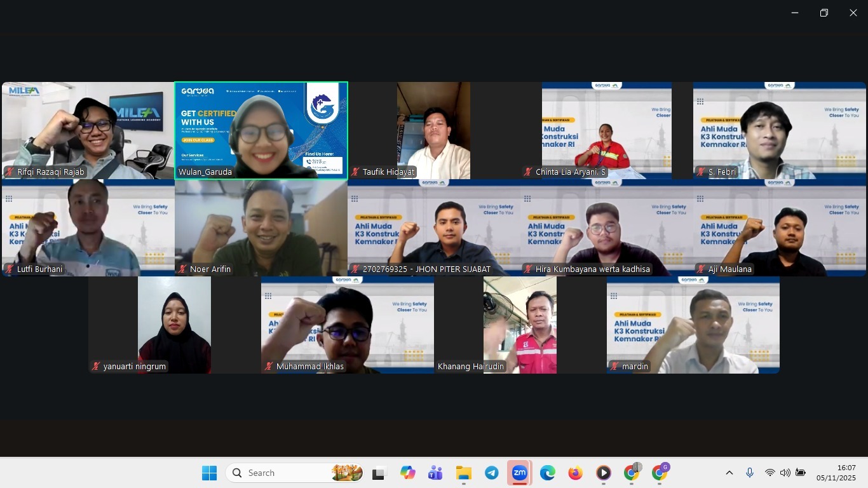Restore down the Zoom meeting window
Image resolution: width=868 pixels, height=488 pixels.
click(824, 13)
